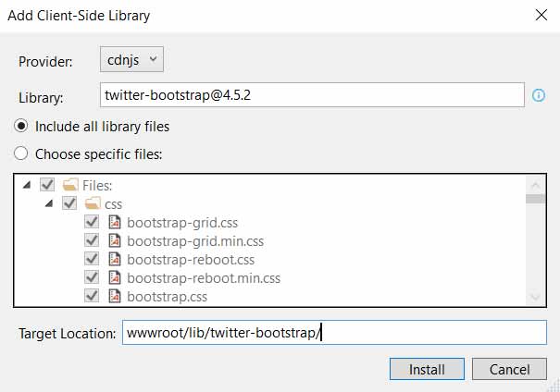Click the Cancel button
The width and height of the screenshot is (560, 392).
click(509, 369)
